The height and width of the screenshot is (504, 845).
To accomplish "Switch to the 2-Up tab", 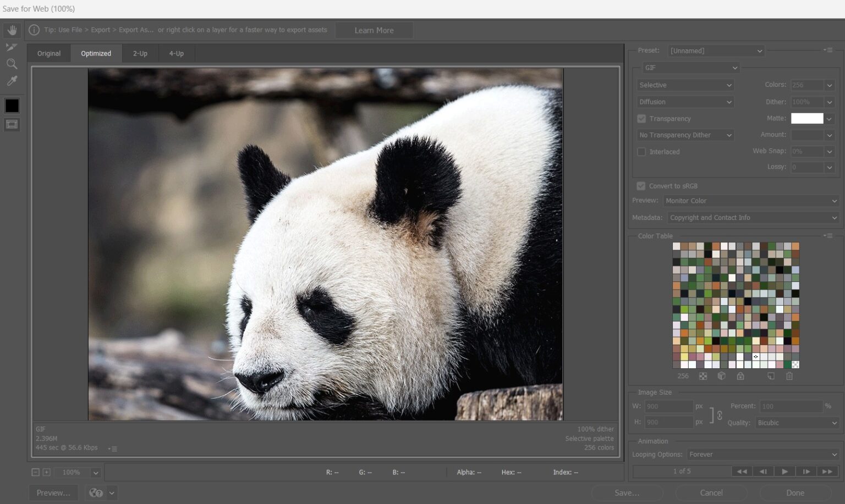I will tap(140, 53).
